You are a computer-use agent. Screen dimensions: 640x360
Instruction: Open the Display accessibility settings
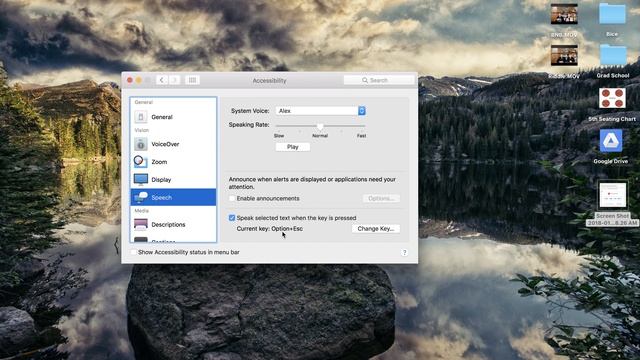click(173, 180)
